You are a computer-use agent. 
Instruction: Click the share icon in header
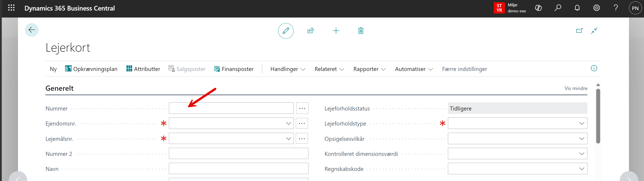[x=310, y=31]
